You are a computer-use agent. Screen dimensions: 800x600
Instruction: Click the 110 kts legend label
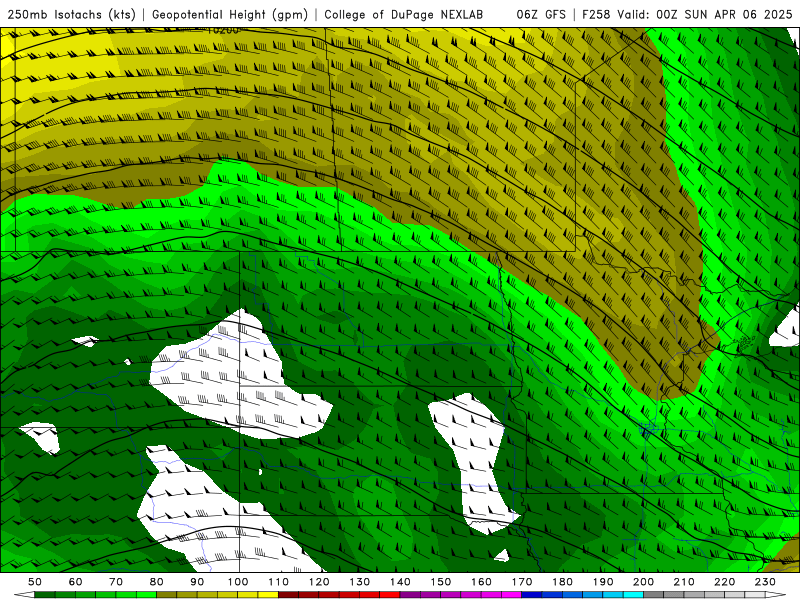[279, 582]
